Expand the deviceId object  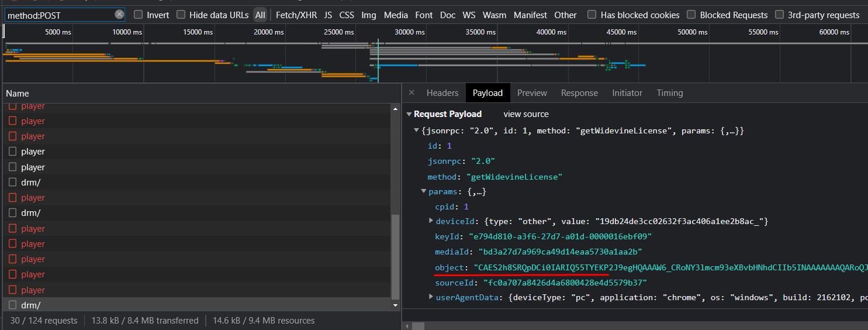[x=431, y=221]
